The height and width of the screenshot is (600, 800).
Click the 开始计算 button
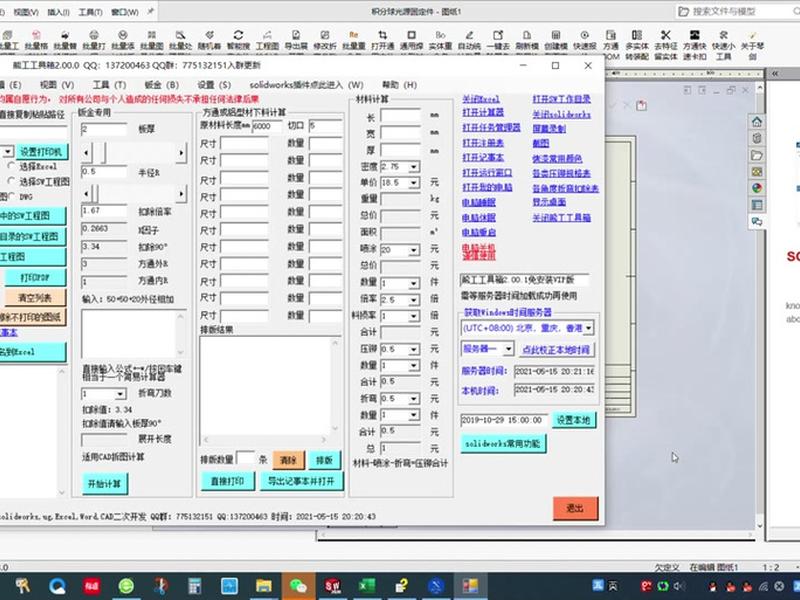(x=105, y=483)
